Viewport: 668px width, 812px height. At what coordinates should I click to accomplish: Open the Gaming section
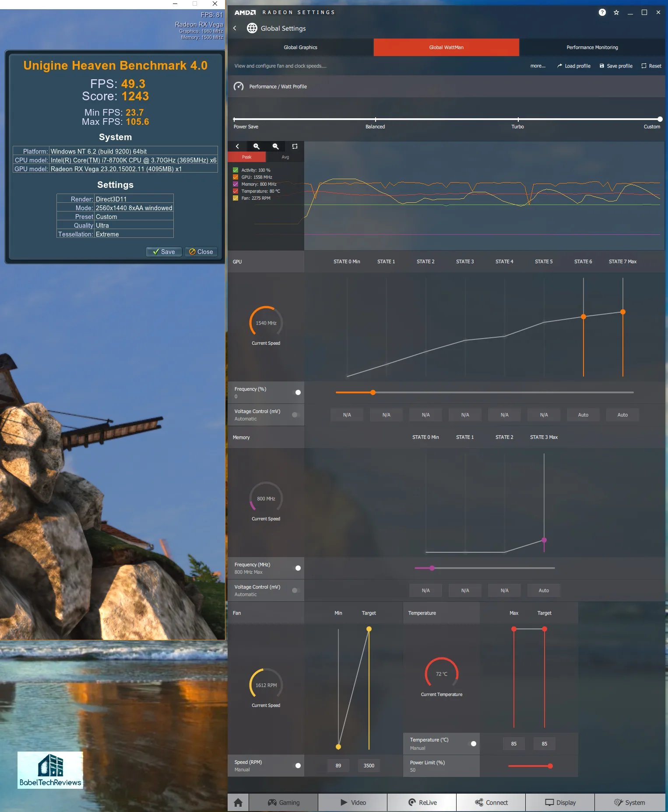point(284,802)
